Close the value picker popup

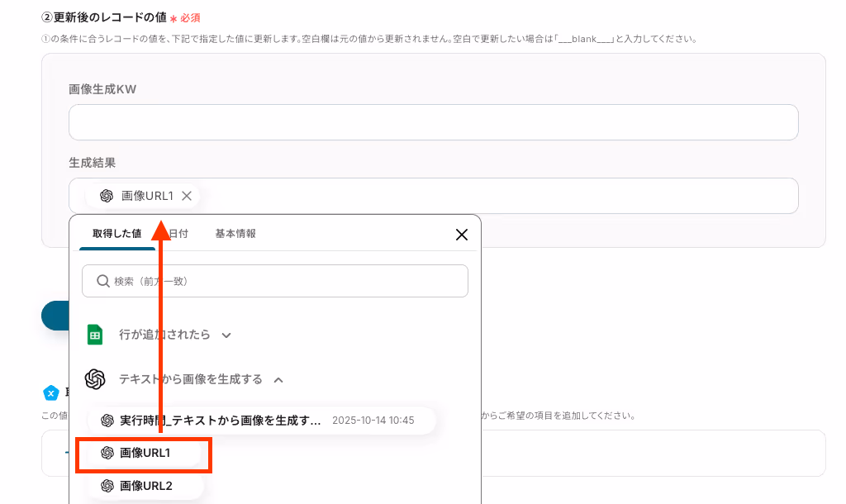click(461, 235)
